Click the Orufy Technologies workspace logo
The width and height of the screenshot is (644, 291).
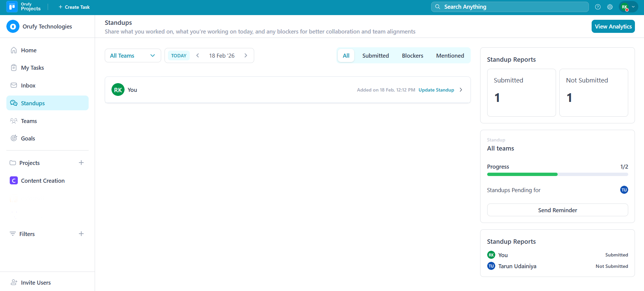pyautogui.click(x=13, y=26)
